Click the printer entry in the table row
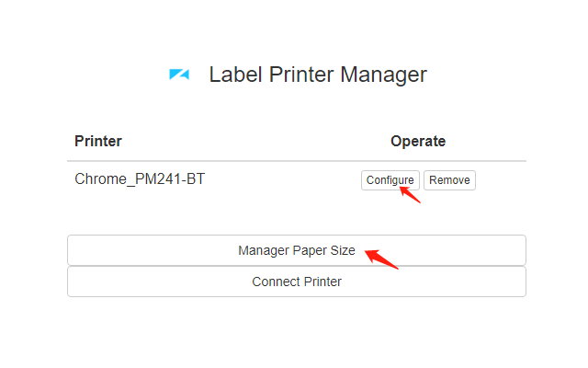The height and width of the screenshot is (368, 588). tap(140, 178)
